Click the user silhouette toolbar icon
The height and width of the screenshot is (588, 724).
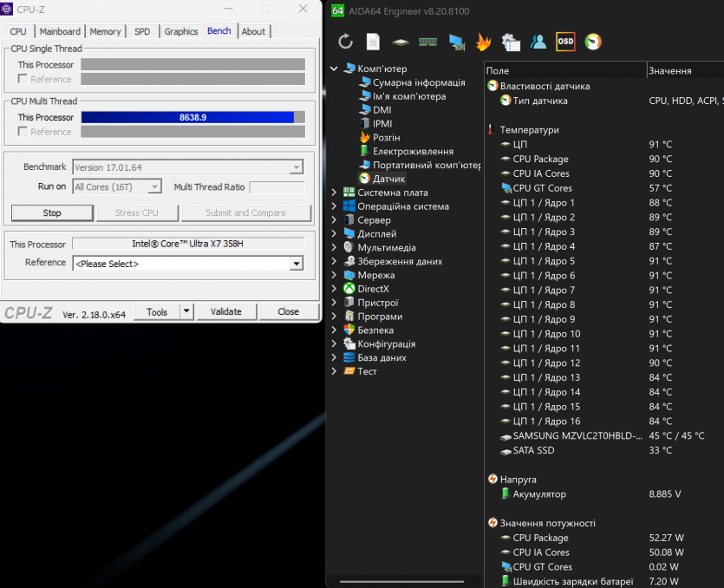coord(538,42)
